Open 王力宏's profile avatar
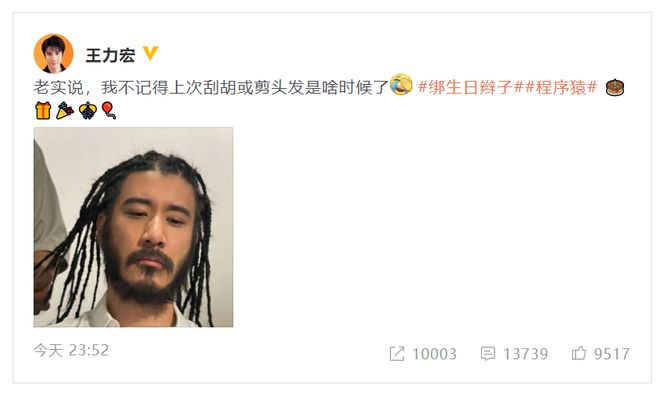The image size is (660, 401). pyautogui.click(x=53, y=53)
